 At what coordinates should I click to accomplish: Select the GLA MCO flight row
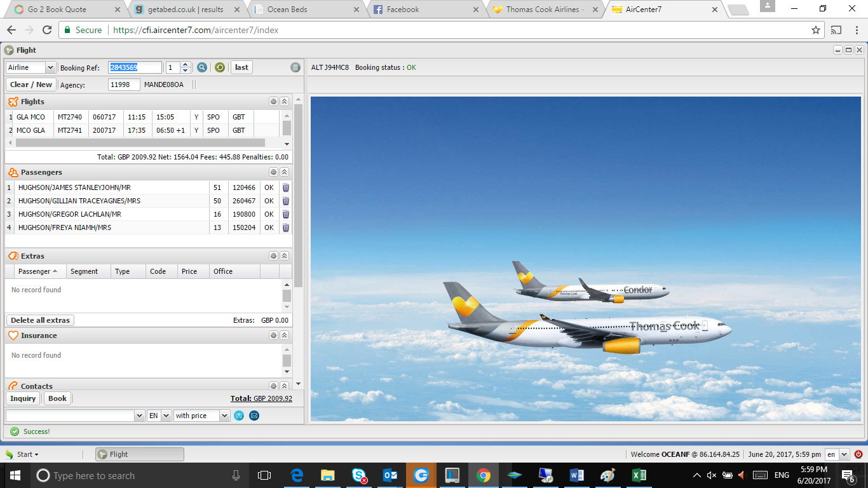143,117
